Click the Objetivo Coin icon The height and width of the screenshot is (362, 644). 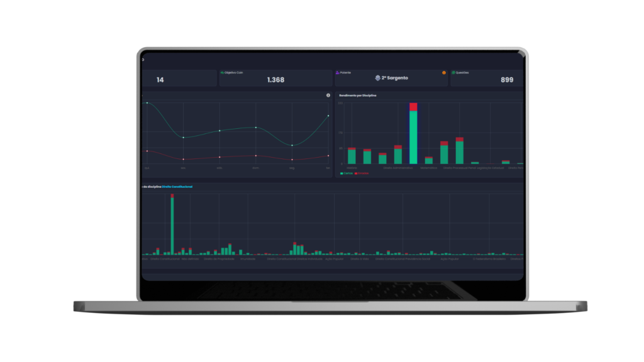tap(222, 72)
